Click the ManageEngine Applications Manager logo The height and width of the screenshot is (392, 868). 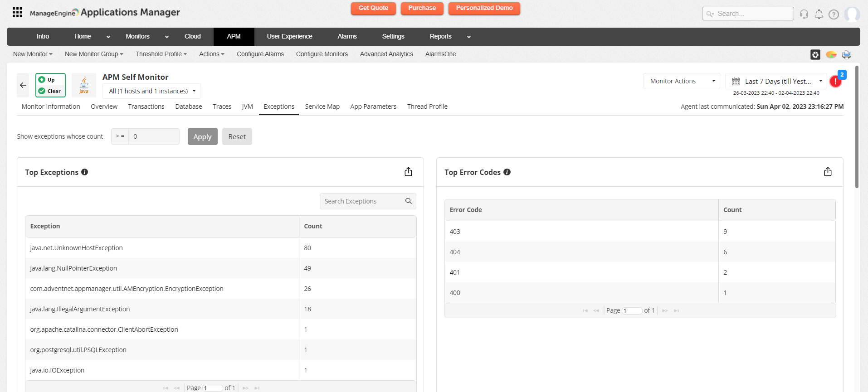pos(105,13)
